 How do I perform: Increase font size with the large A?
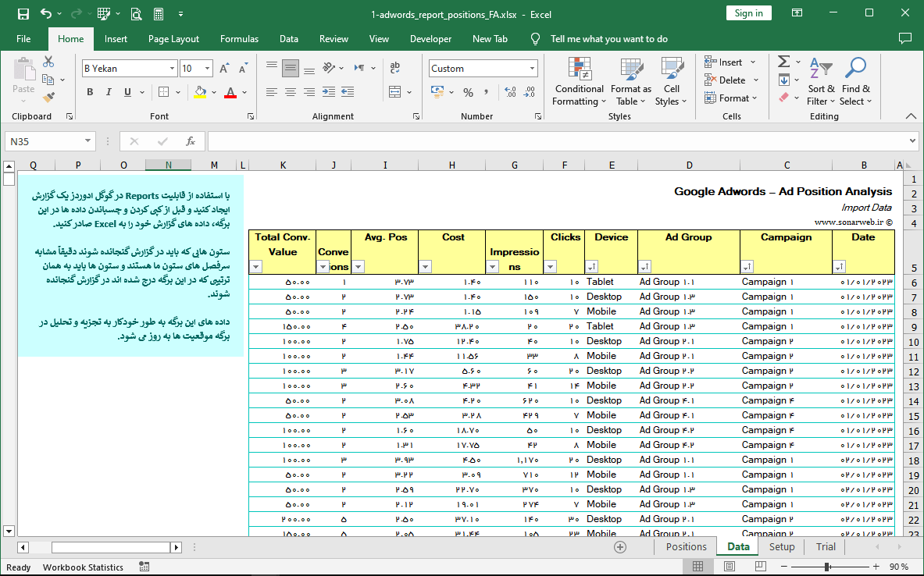pos(224,69)
